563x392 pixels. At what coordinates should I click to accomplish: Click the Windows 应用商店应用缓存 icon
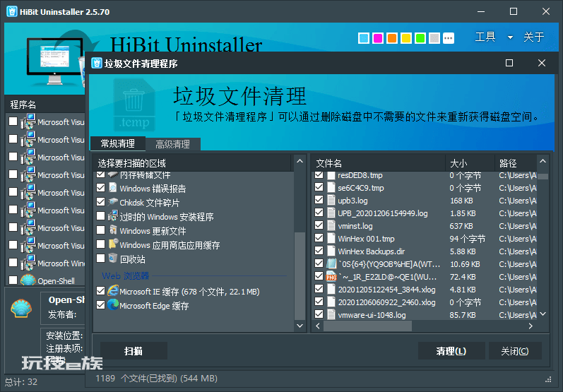click(x=113, y=244)
